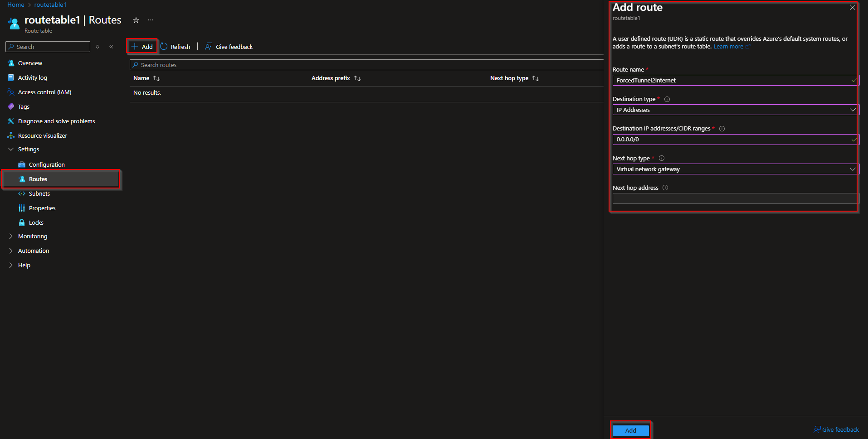Sort routes by Name arrows icon
868x439 pixels.
[x=156, y=78]
